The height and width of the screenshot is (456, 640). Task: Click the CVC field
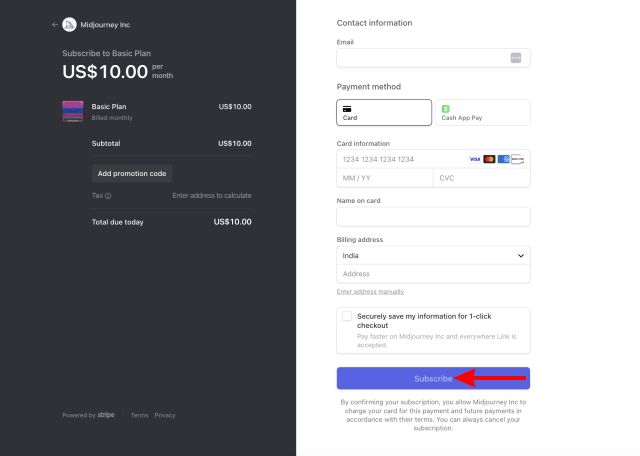click(x=482, y=178)
